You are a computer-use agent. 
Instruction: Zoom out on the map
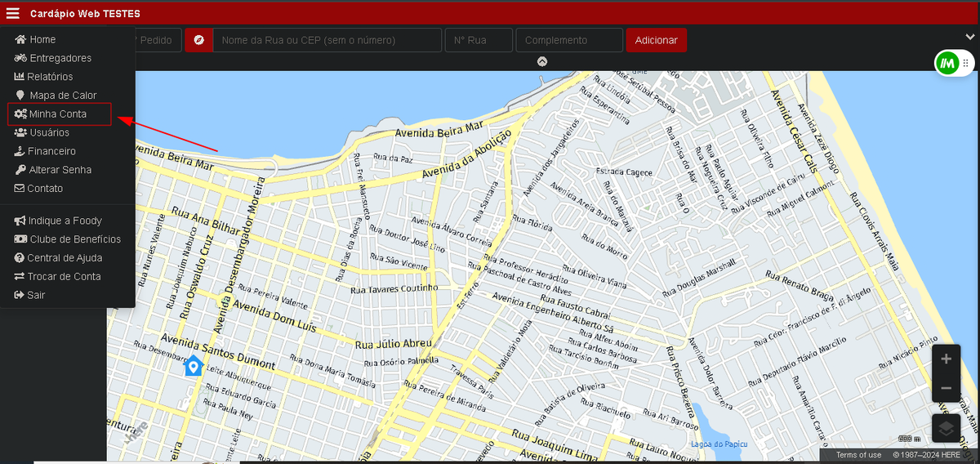(x=946, y=389)
